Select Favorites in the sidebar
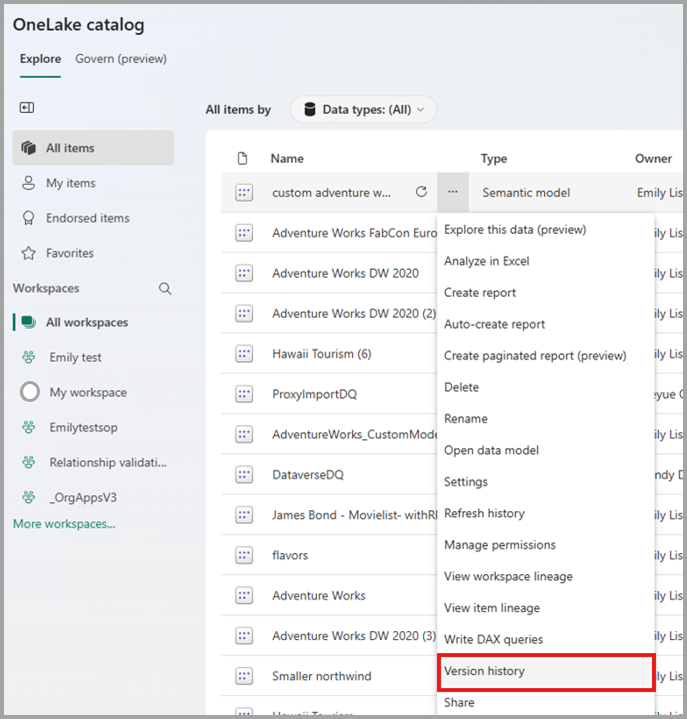The image size is (687, 719). click(94, 253)
